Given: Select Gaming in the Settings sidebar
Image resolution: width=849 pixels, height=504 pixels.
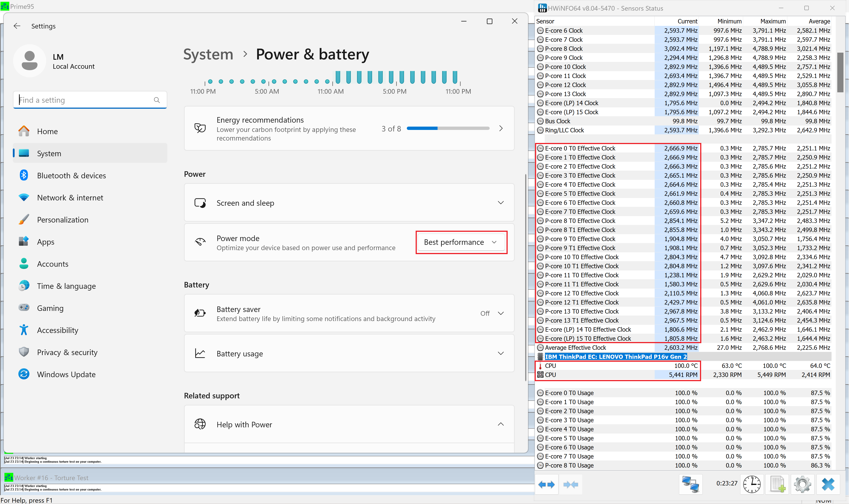Looking at the screenshot, I should [50, 308].
